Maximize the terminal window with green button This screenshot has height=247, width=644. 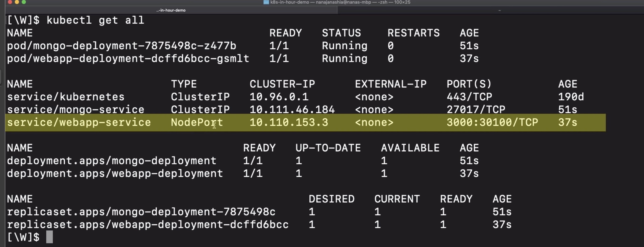click(x=24, y=2)
